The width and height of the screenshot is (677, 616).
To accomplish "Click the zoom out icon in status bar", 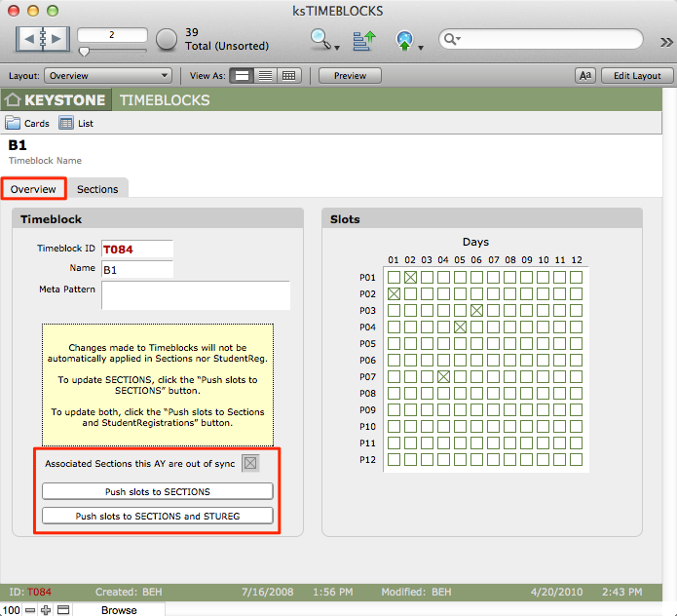I will click(30, 609).
